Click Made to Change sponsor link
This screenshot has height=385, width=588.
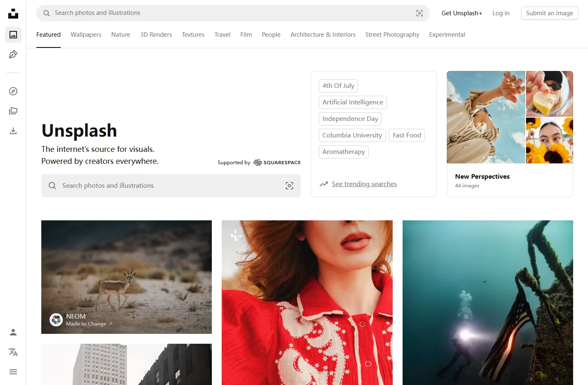point(89,324)
